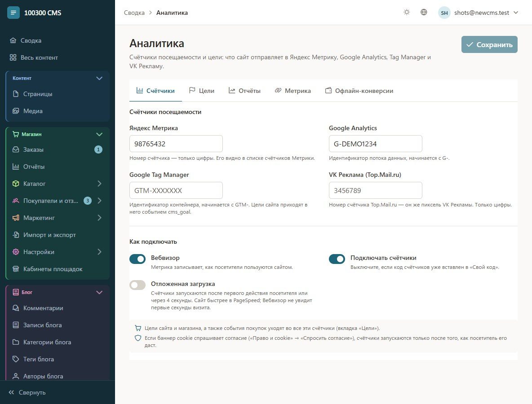This screenshot has height=404, width=532.
Task: Open Категории блога in sidebar
Action: click(x=58, y=343)
